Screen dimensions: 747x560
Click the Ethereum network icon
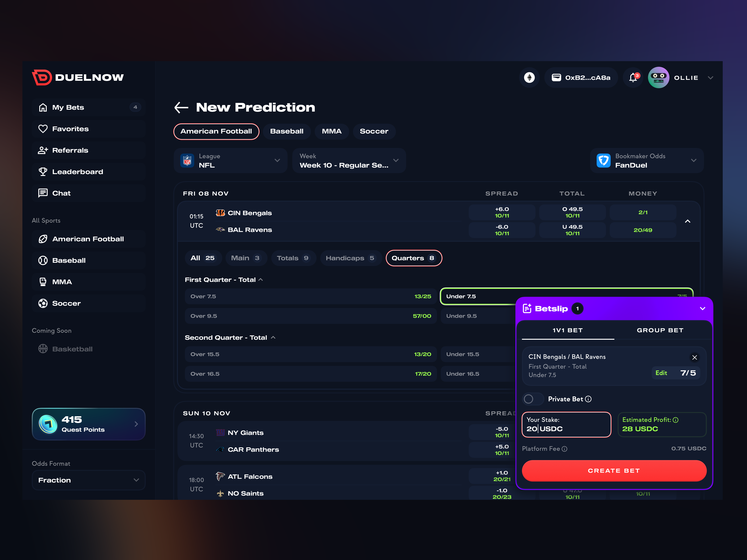pyautogui.click(x=529, y=77)
